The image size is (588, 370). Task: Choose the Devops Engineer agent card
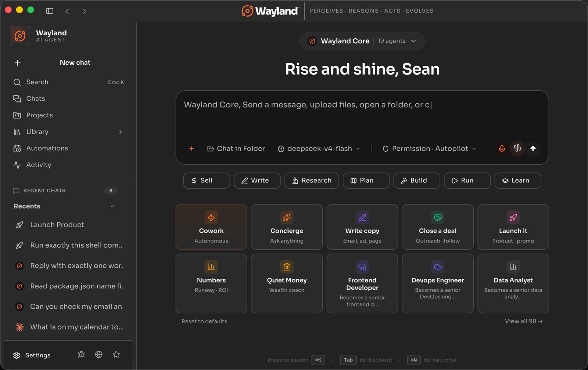click(x=438, y=283)
